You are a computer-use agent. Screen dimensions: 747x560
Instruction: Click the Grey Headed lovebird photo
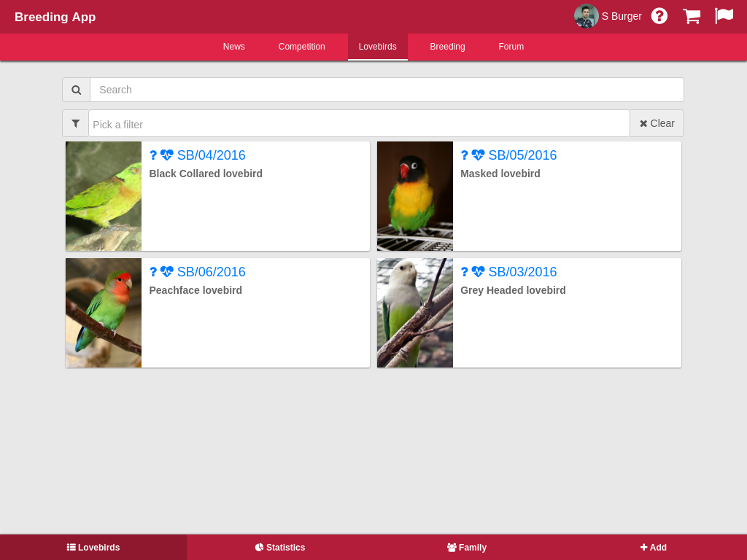[415, 313]
